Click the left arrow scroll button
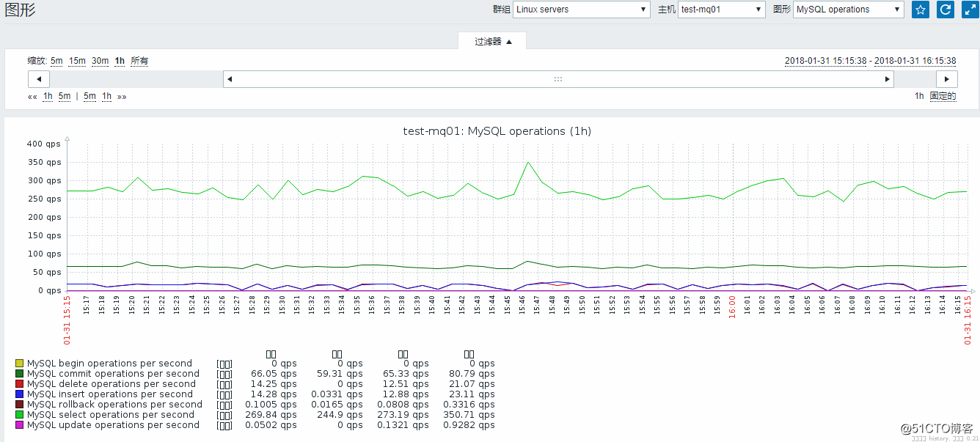The height and width of the screenshot is (442, 980). point(39,79)
